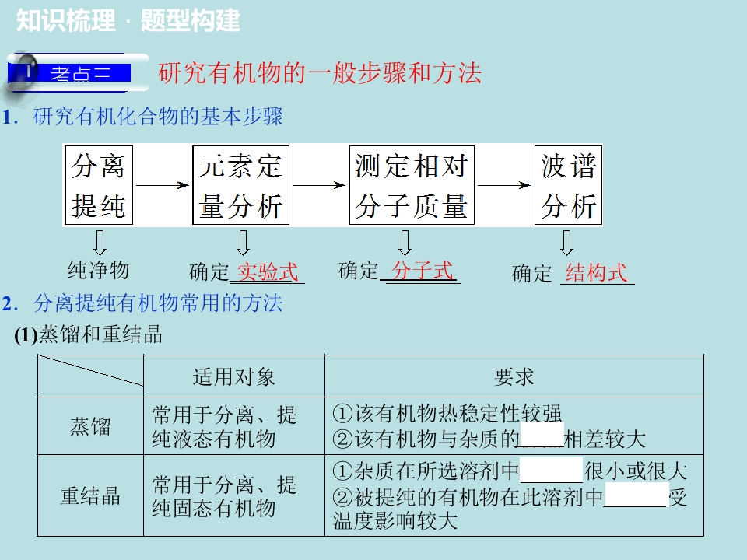Click the 题型构建 header title
Image resolution: width=747 pixels, height=560 pixels.
191,20
